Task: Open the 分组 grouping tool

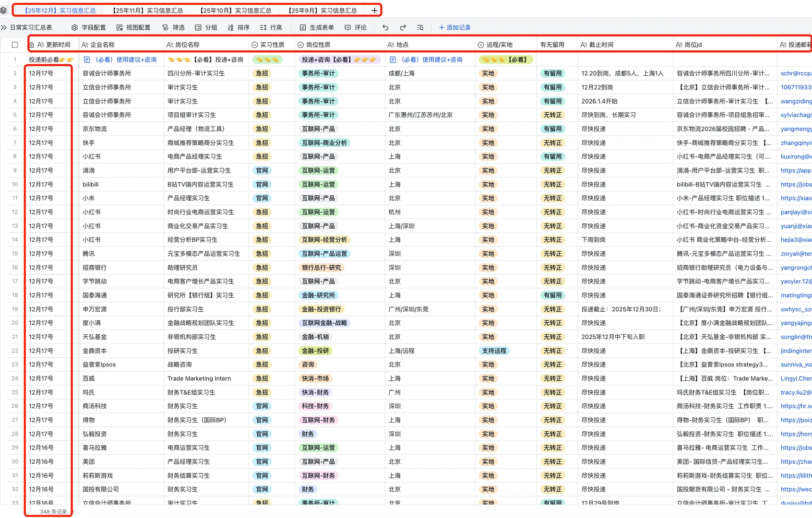Action: click(x=206, y=27)
